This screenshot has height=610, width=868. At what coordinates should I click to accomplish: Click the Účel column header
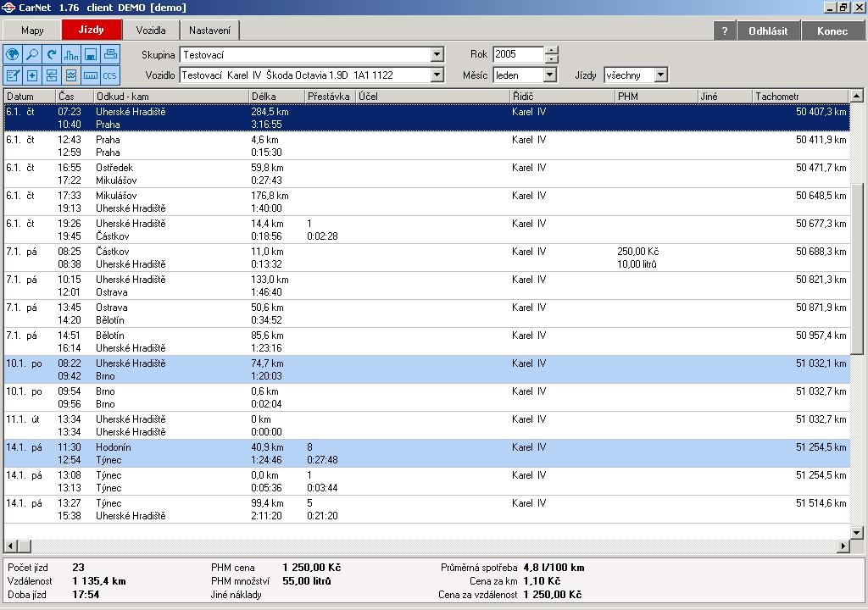click(x=432, y=97)
